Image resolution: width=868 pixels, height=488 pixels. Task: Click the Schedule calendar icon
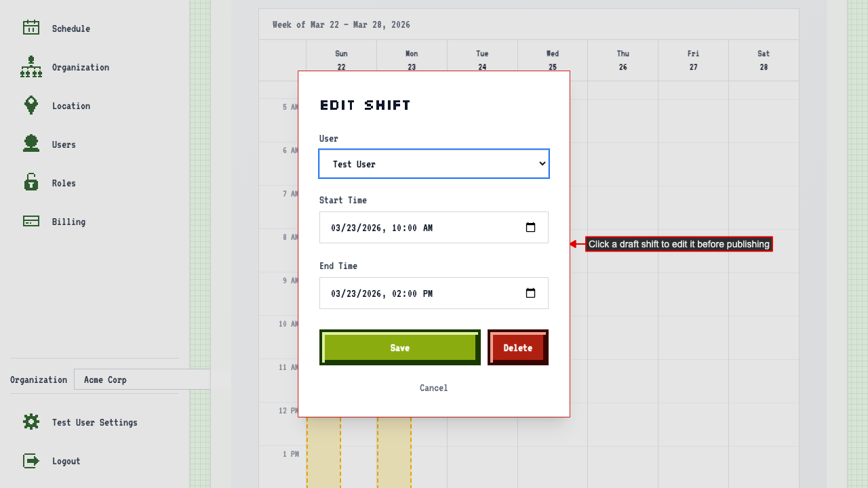click(31, 28)
